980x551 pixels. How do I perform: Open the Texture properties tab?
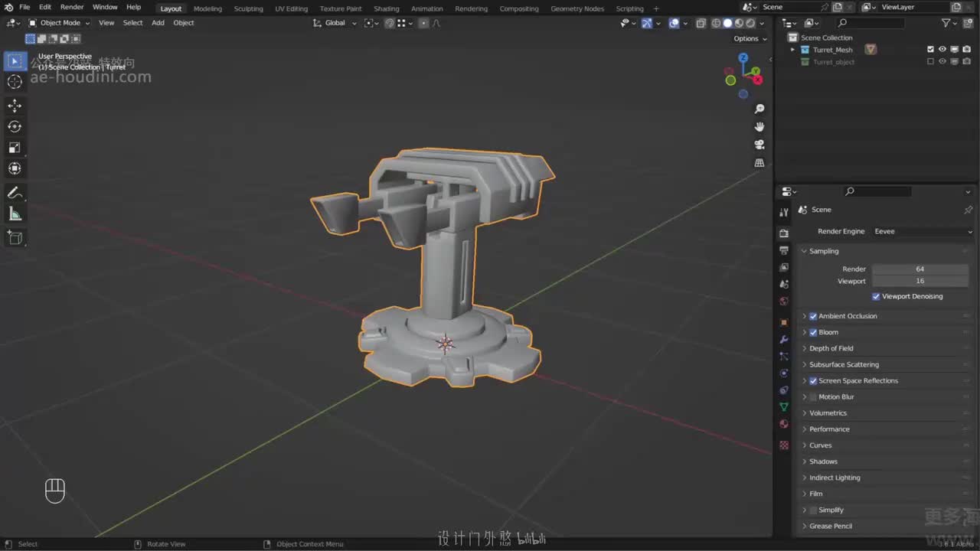pyautogui.click(x=783, y=445)
